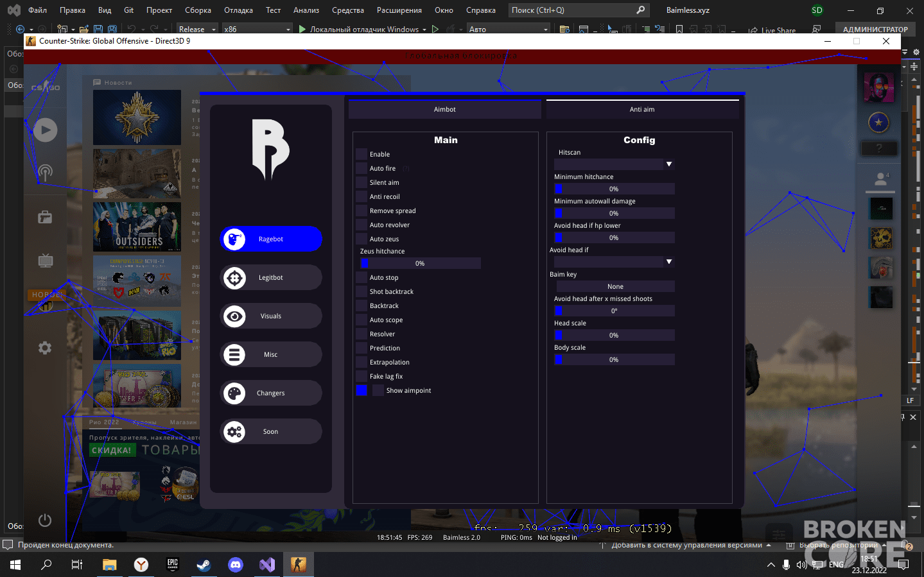The width and height of the screenshot is (924, 577).
Task: Toggle the Resolver checkbox
Action: point(362,334)
